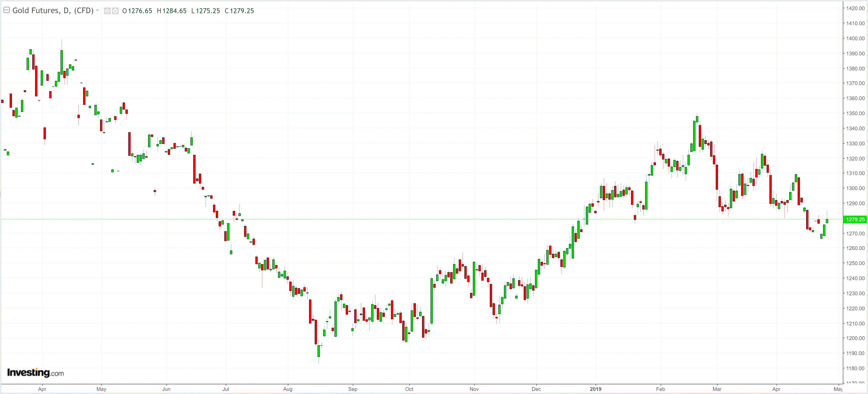Screen dimensions: 868x394
Task: Click the low value 1275.25
Action: click(x=208, y=11)
